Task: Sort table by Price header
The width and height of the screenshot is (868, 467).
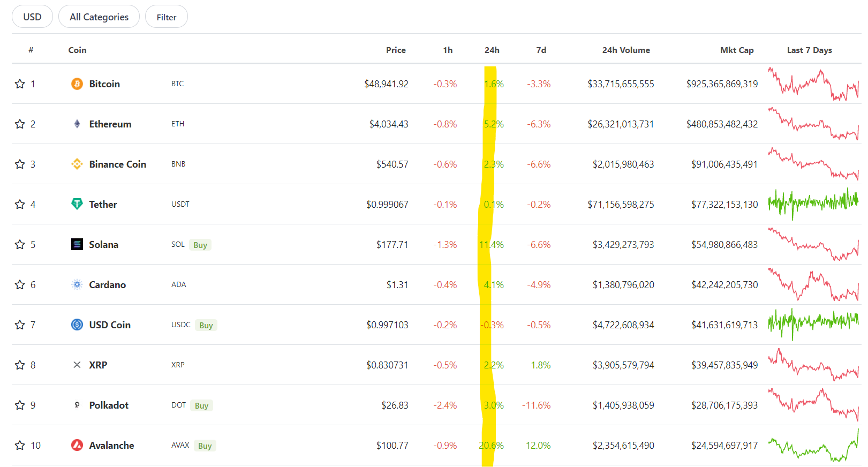Action: click(396, 50)
